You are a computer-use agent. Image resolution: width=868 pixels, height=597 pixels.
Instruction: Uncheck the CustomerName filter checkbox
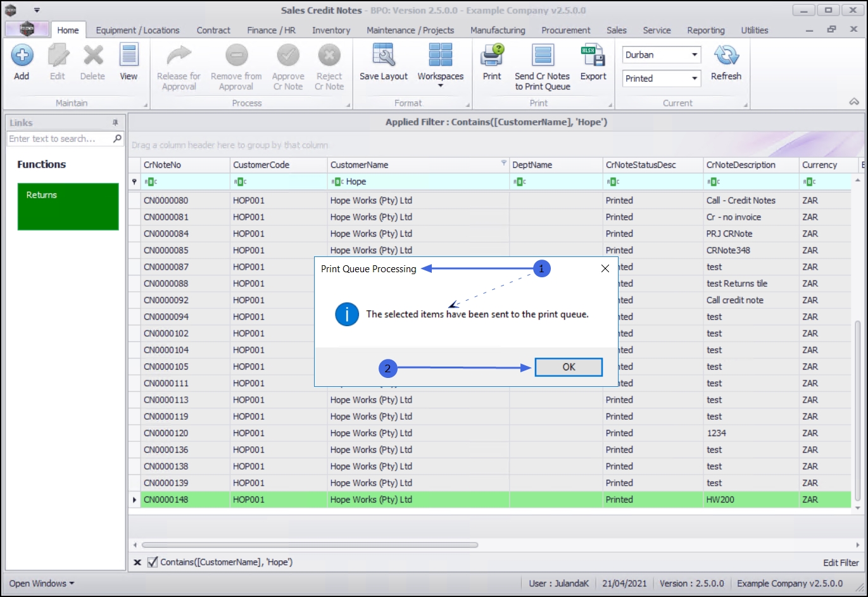[x=153, y=562]
